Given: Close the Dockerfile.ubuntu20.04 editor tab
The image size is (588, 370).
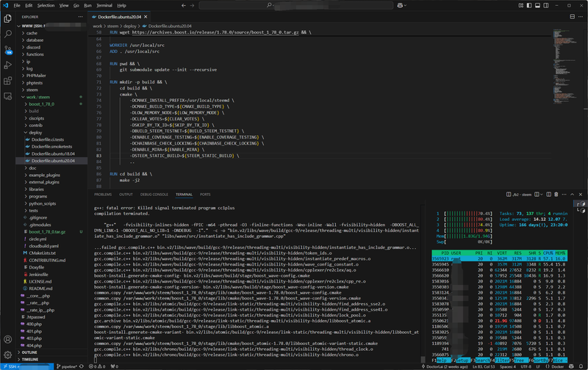Looking at the screenshot, I should click(x=146, y=17).
